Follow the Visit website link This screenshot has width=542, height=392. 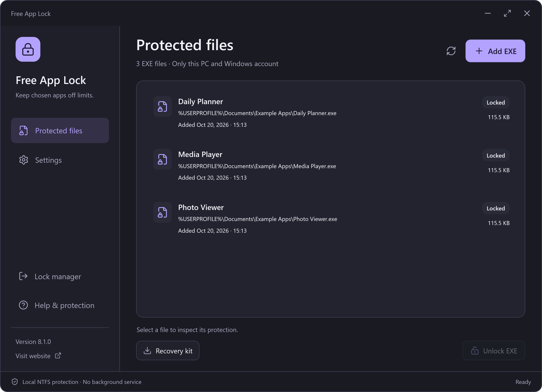coord(38,356)
